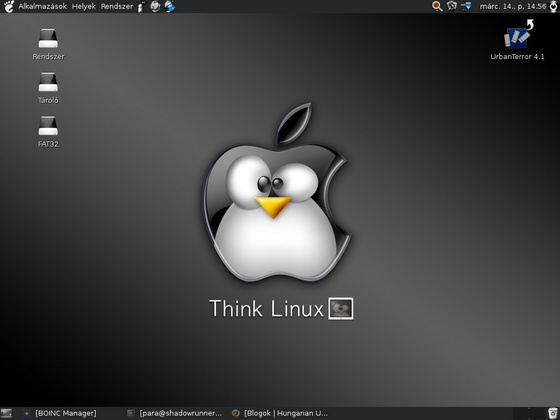Click the network connection tray icon
Image resolution: width=560 pixels, height=420 pixels.
tap(466, 6)
